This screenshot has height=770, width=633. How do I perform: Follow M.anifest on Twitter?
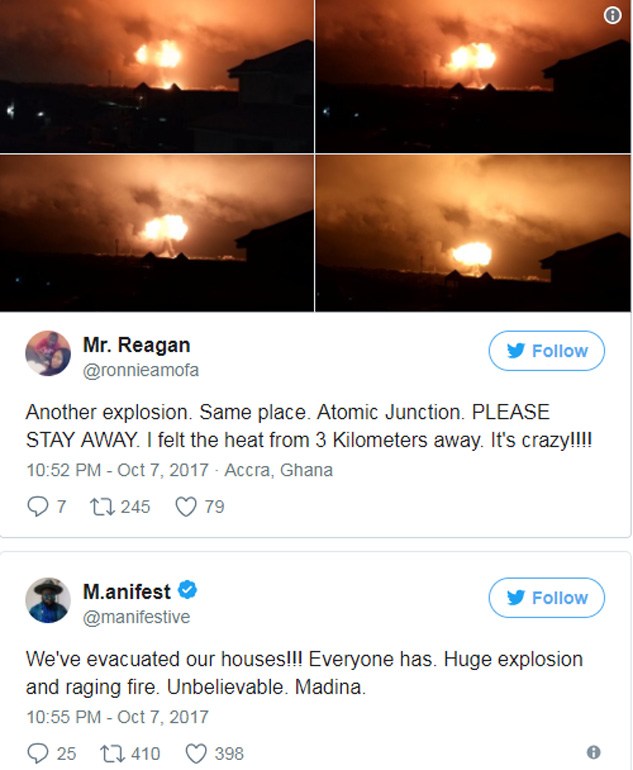547,598
